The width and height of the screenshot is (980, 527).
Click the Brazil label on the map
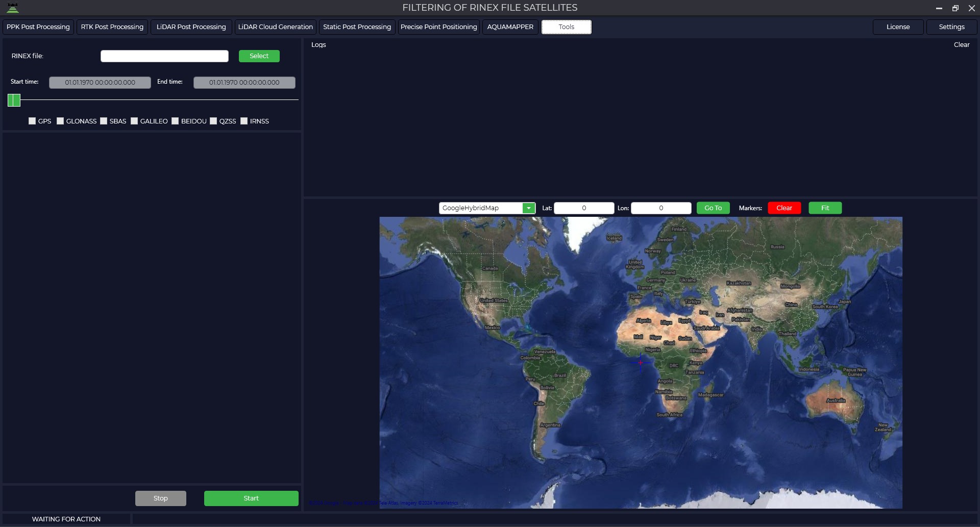[560, 375]
